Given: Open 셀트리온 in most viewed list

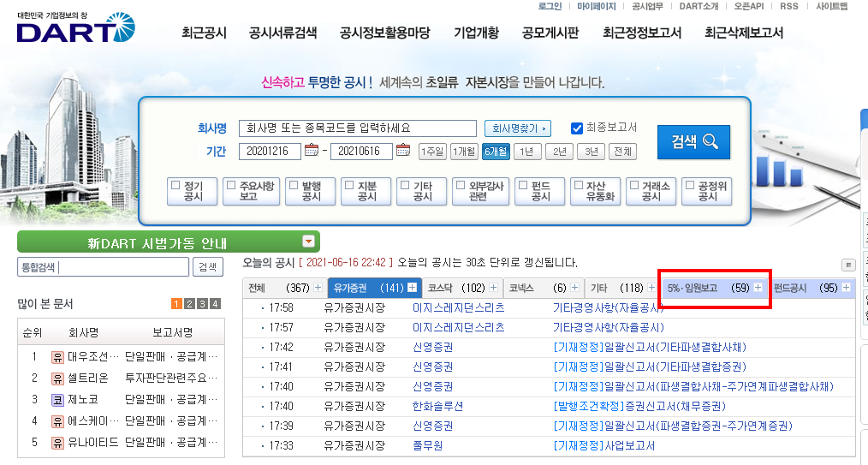Looking at the screenshot, I should click(88, 379).
